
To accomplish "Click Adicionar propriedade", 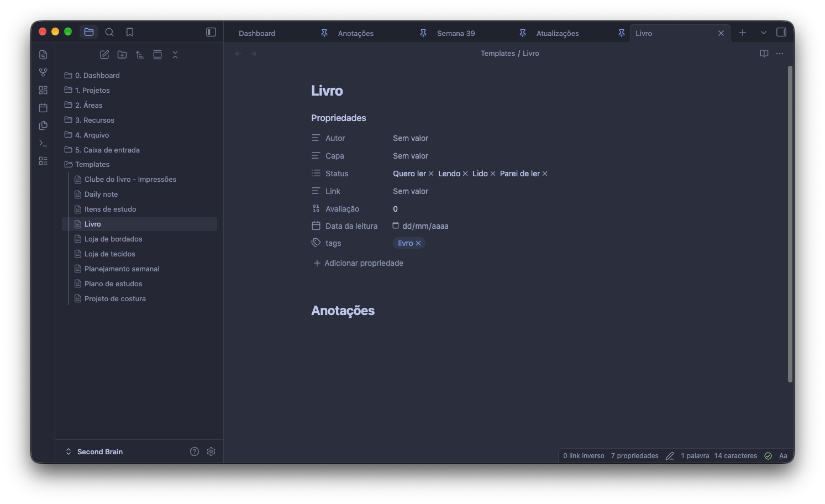I will pyautogui.click(x=358, y=263).
